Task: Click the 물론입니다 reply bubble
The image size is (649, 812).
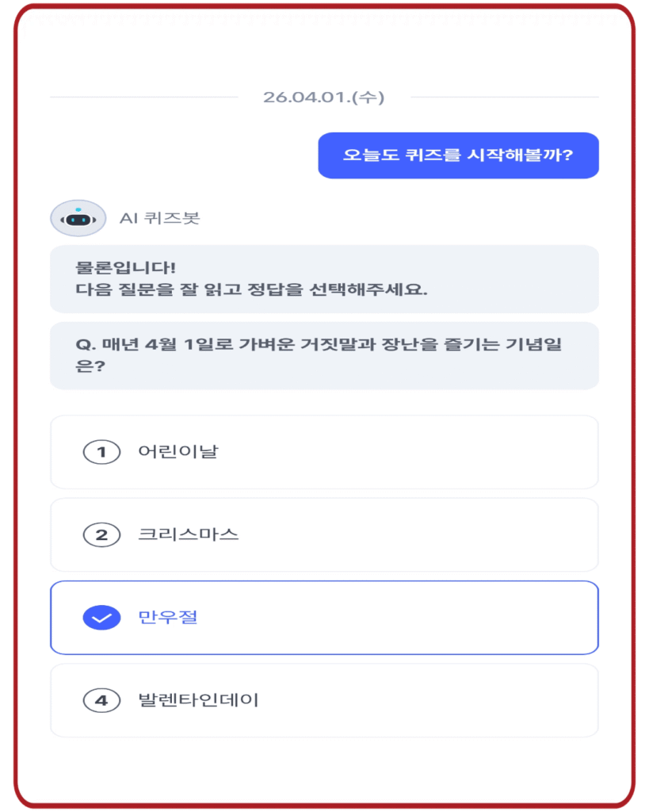Action: pyautogui.click(x=324, y=277)
